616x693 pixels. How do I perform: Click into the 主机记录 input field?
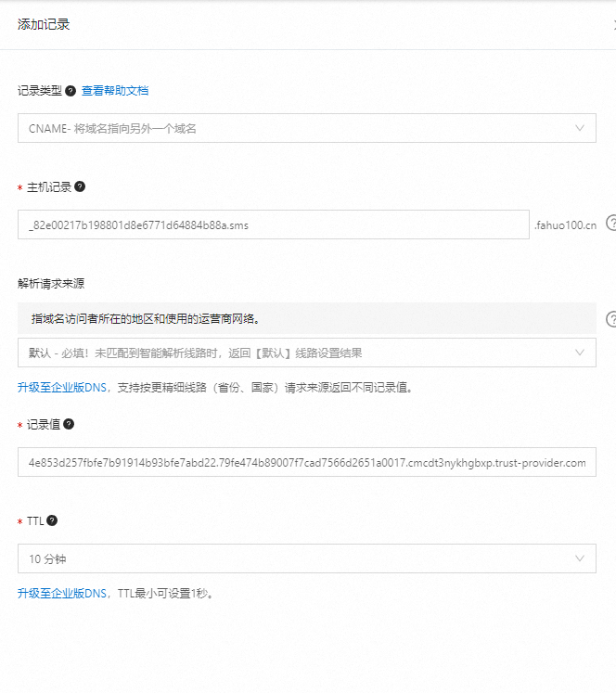[273, 225]
